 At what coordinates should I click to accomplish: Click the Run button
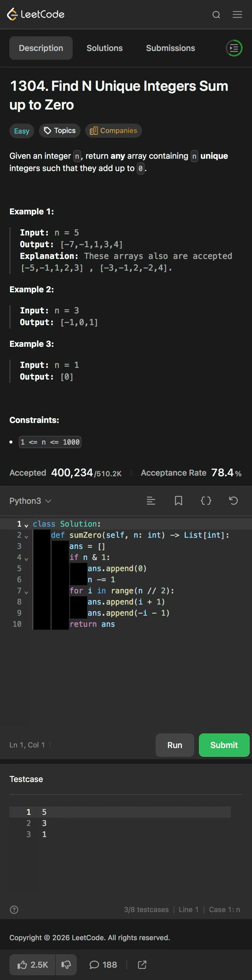click(x=175, y=745)
